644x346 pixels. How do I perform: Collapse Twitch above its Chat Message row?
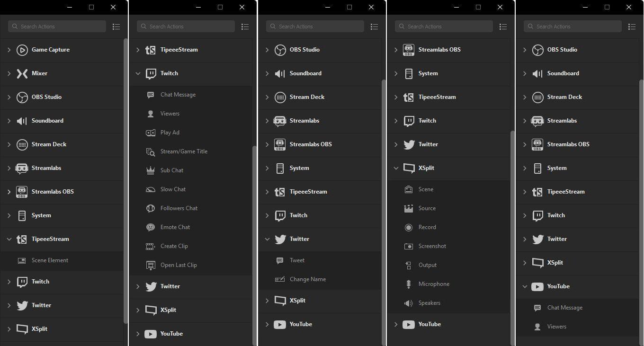138,73
